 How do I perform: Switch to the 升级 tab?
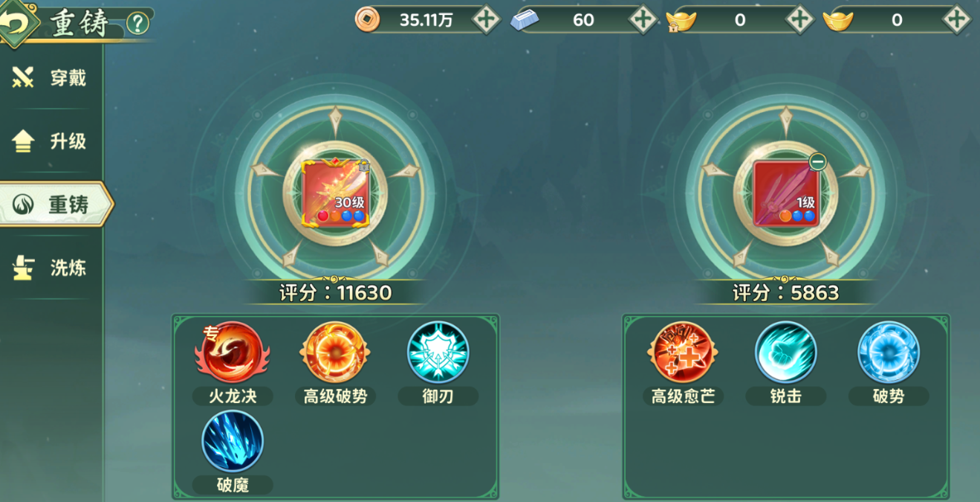point(51,141)
